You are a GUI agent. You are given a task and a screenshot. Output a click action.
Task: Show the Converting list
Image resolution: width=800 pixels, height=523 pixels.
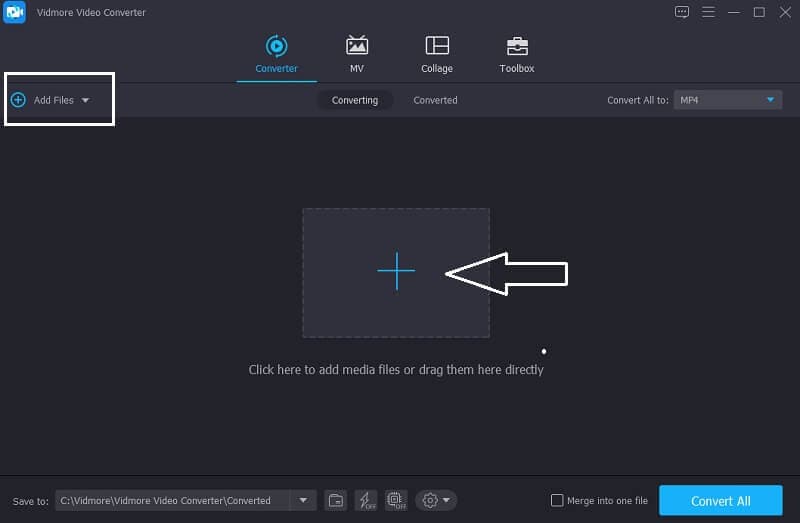(354, 100)
